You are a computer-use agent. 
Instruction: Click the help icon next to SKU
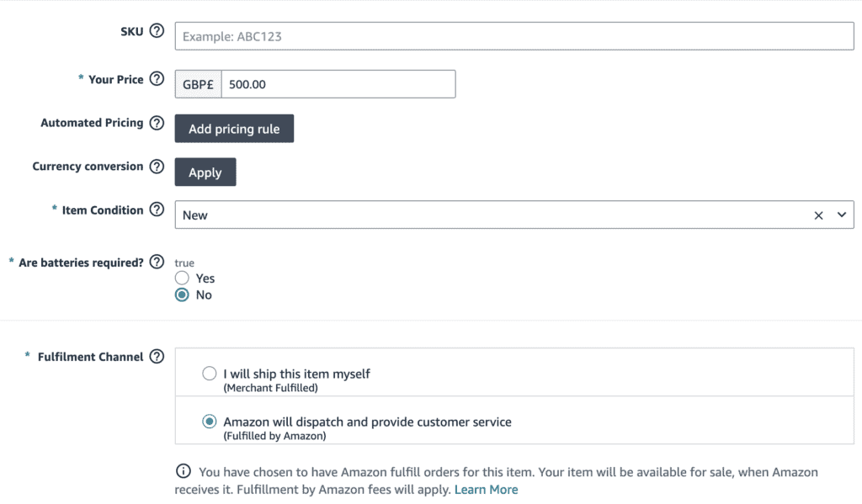coord(157,31)
